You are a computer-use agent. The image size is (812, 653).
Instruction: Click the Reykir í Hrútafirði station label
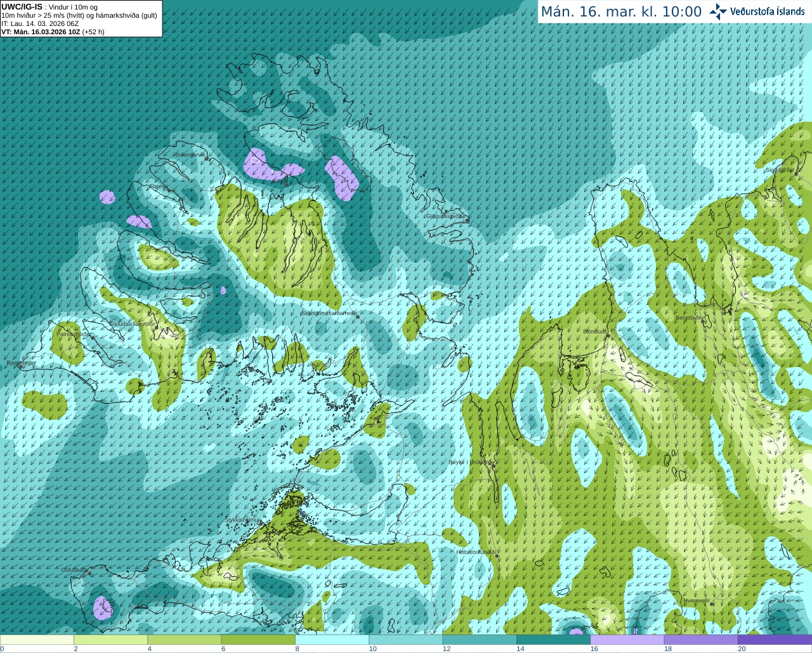pyautogui.click(x=470, y=462)
